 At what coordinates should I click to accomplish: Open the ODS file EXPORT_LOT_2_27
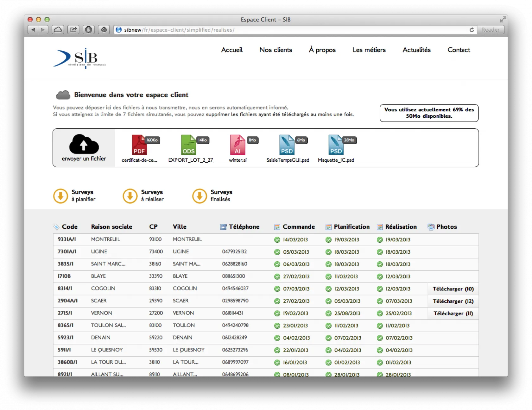pos(189,145)
